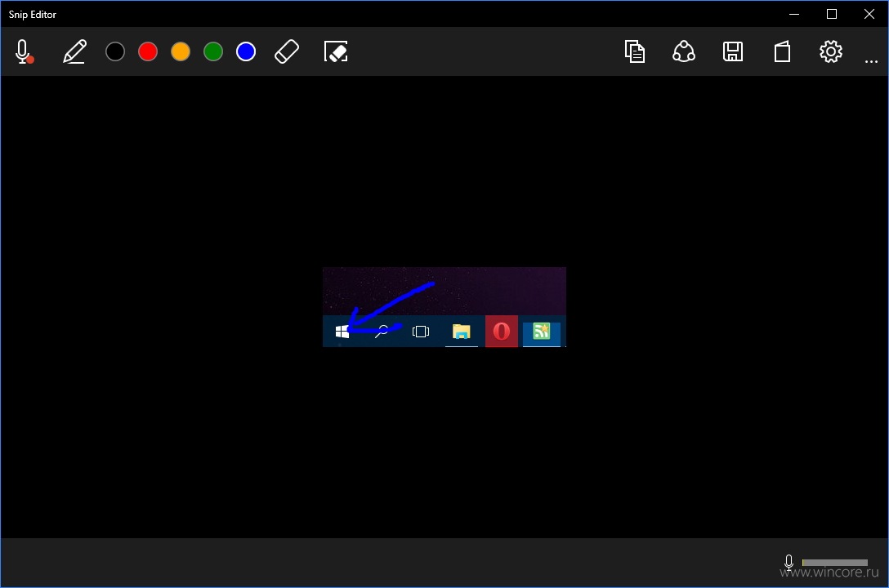889x588 pixels.
Task: Choose the orange ink color
Action: coord(181,51)
